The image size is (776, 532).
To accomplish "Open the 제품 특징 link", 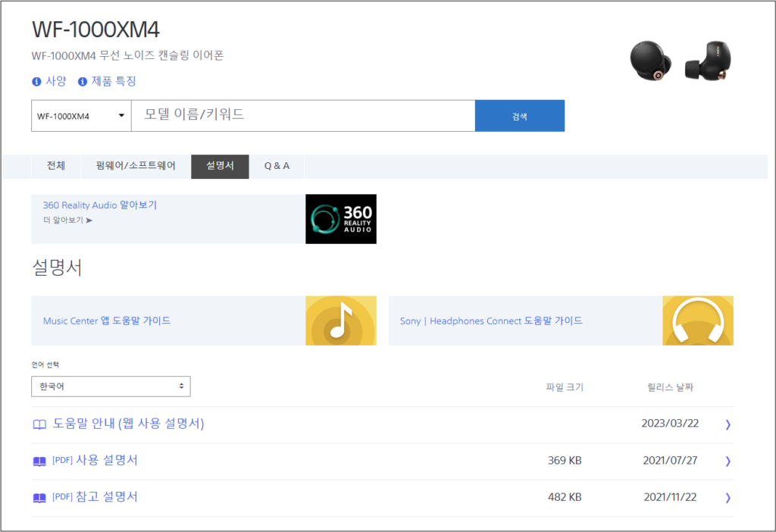I will coord(114,81).
